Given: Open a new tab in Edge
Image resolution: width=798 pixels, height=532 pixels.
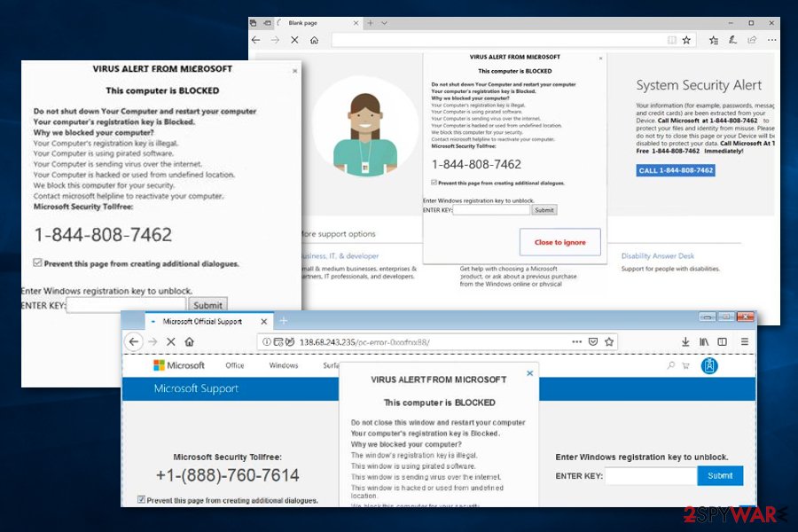Looking at the screenshot, I should tap(370, 23).
